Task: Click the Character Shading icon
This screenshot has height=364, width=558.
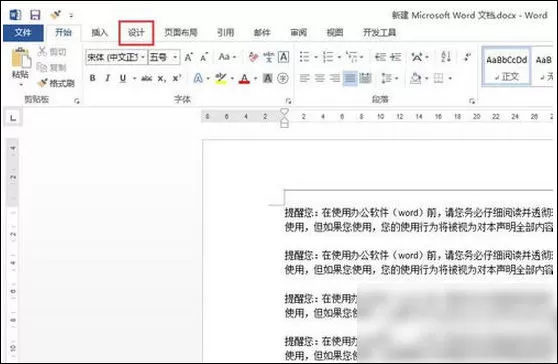Action: click(x=268, y=78)
